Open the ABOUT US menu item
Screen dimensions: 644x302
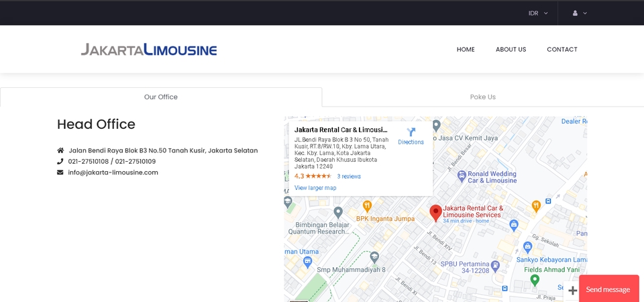click(x=511, y=49)
